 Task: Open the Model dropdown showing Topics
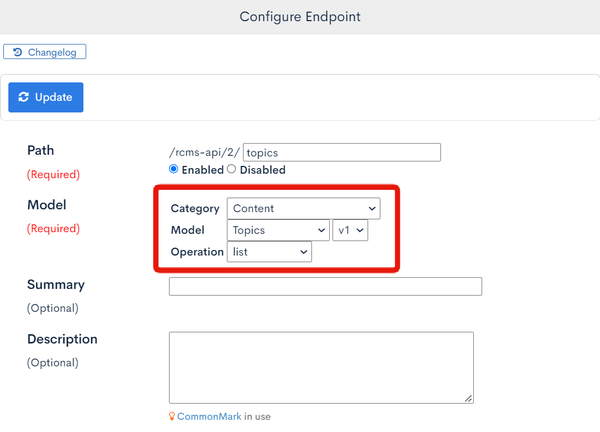point(278,230)
